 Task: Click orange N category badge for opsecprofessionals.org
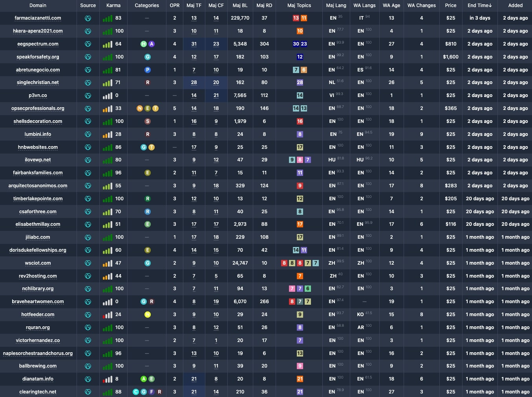[x=140, y=108]
